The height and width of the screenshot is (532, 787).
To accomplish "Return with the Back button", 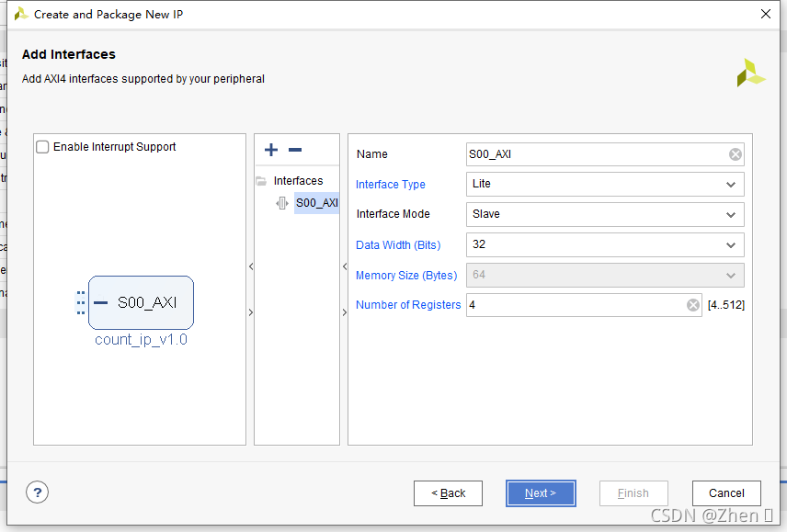I will (449, 493).
